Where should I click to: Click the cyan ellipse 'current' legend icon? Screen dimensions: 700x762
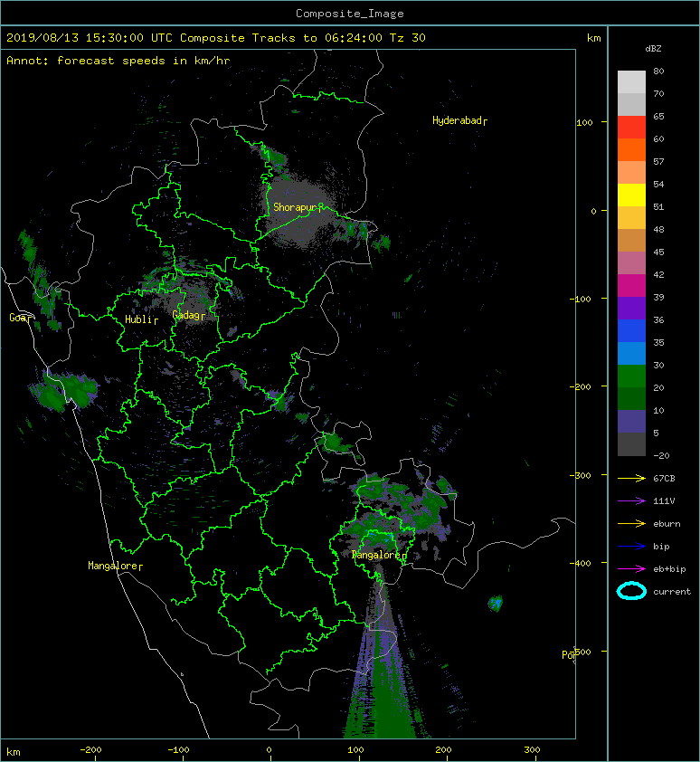click(631, 591)
